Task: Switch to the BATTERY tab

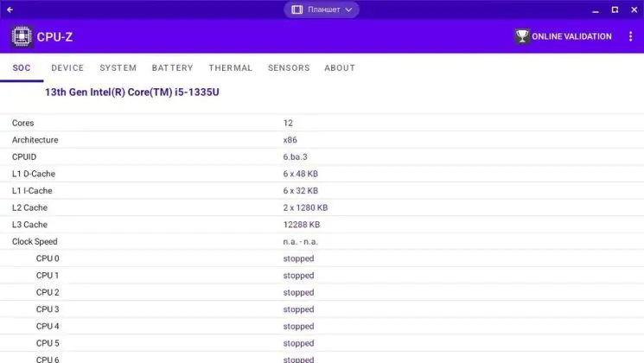Action: click(x=172, y=67)
